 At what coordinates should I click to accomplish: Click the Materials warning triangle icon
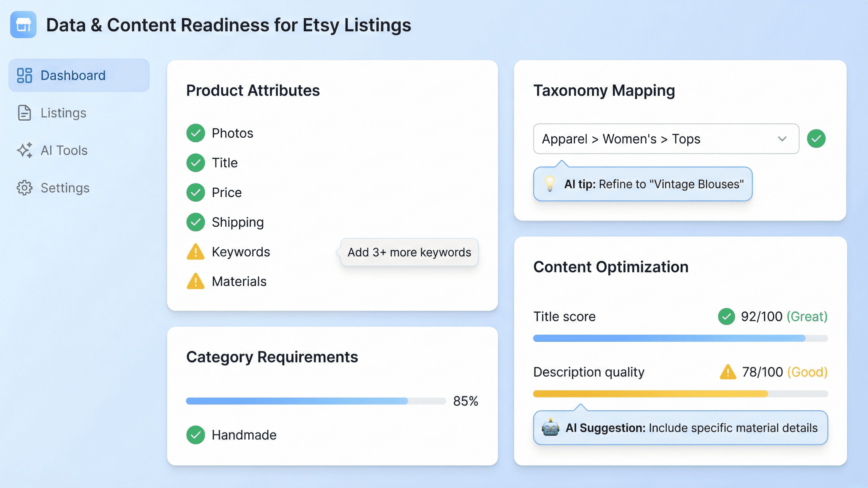point(196,282)
